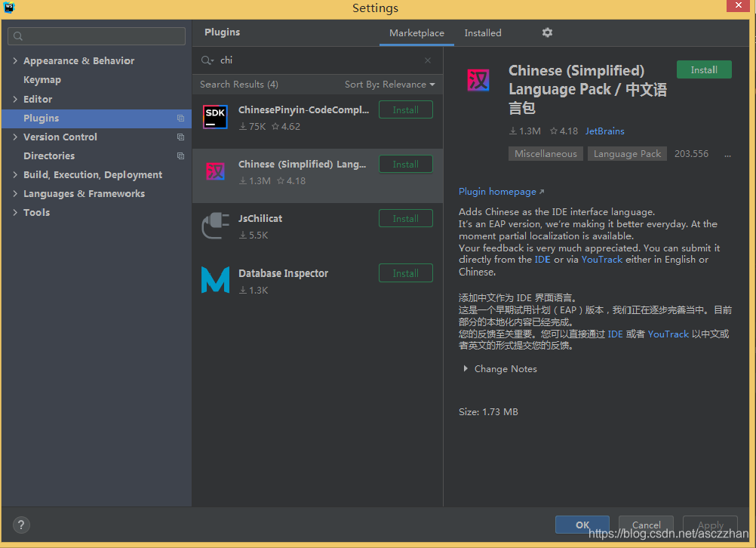Click the project-level icon beside Plugins
Screen dimensions: 756x548
180,119
